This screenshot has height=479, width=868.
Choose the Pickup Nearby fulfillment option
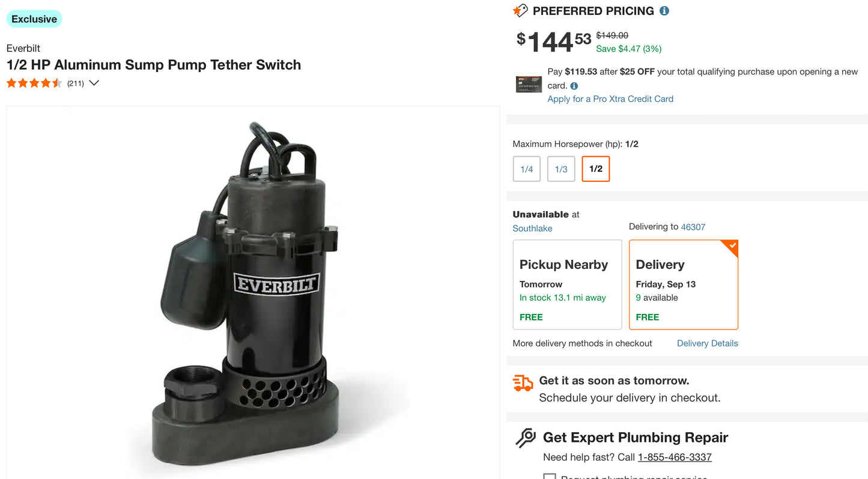coord(567,285)
